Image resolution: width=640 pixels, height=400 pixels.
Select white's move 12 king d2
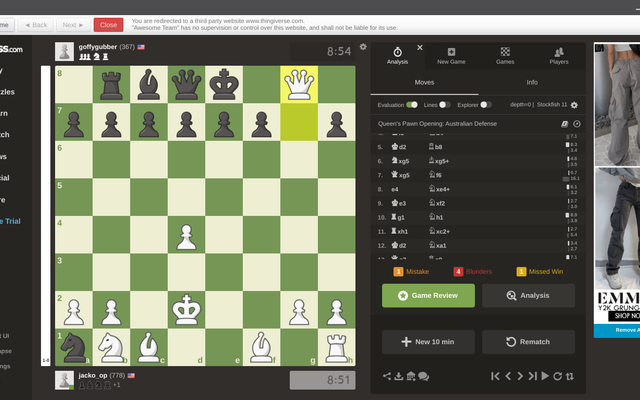[399, 246]
